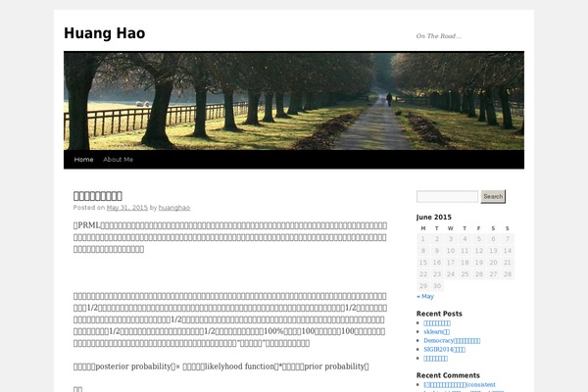
Task: Click the paragraph starting with PRML
Action: (230, 237)
